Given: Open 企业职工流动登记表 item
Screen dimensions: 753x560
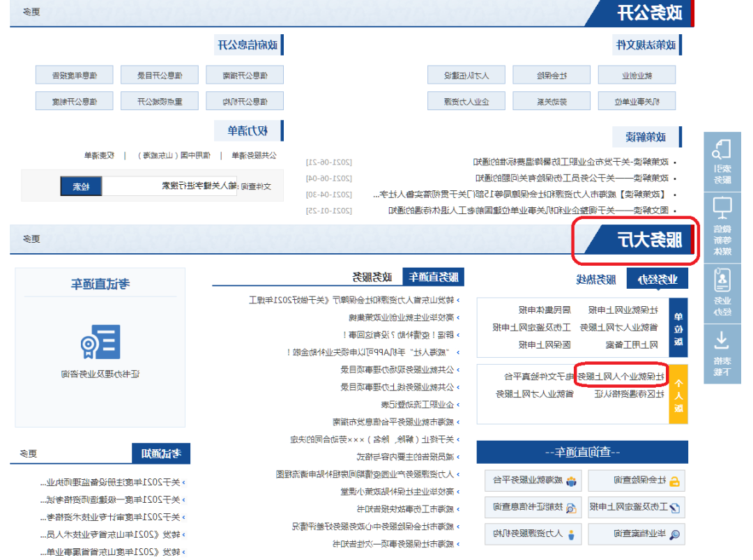Looking at the screenshot, I should [418, 404].
